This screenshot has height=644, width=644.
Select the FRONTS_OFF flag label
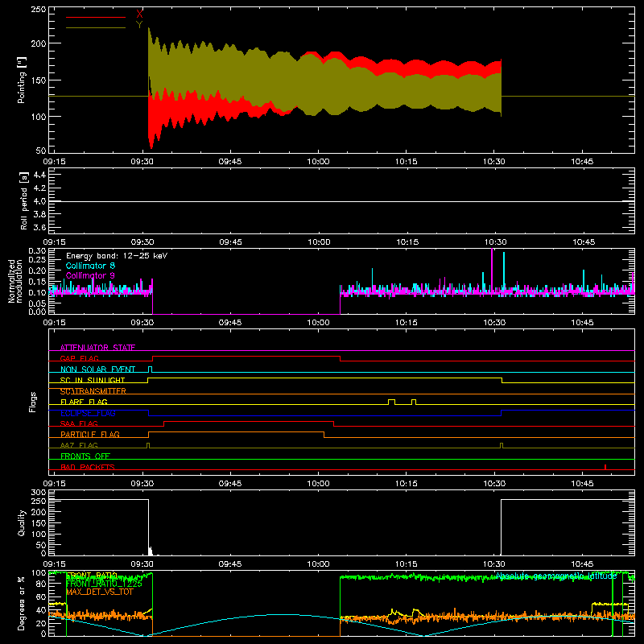(x=85, y=456)
